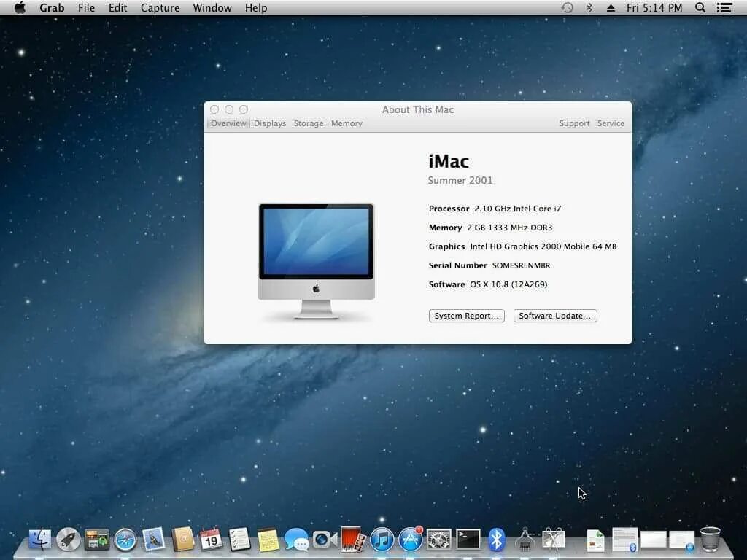Open the Edit menu

coord(117,8)
